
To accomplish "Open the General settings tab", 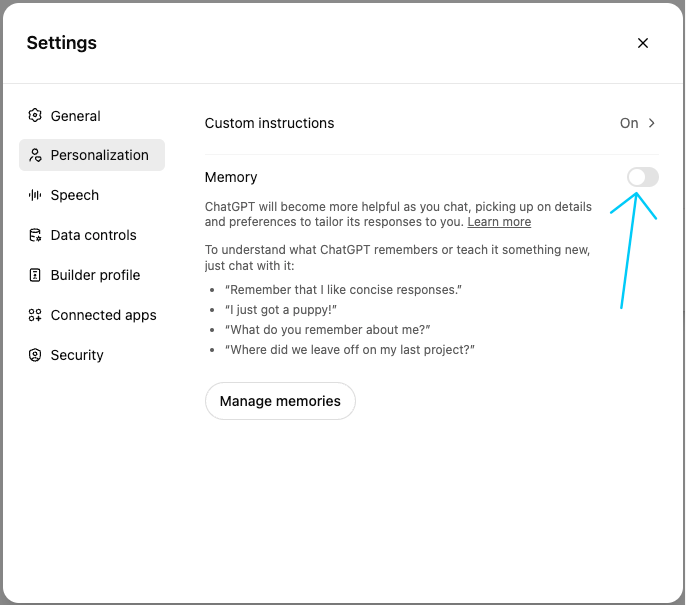I will click(92, 116).
